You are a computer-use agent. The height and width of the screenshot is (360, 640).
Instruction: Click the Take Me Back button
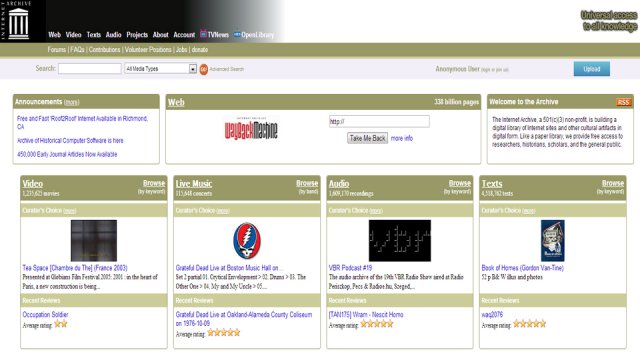click(x=367, y=138)
